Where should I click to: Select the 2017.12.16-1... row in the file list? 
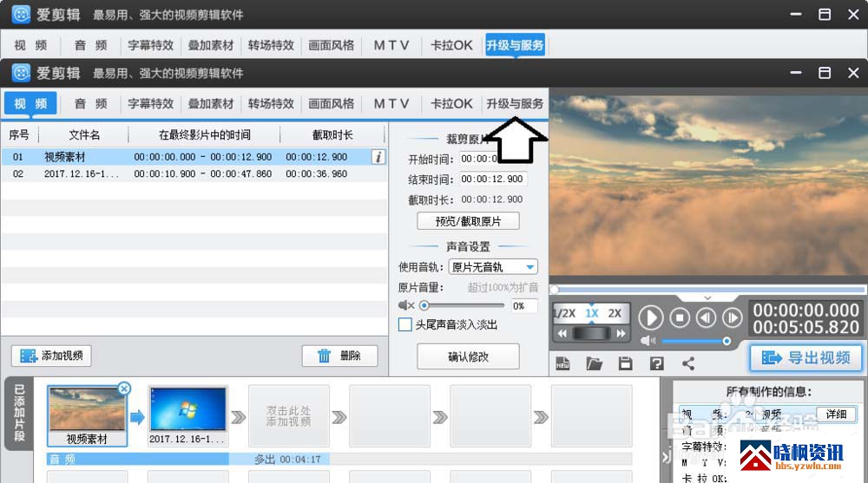pos(194,173)
